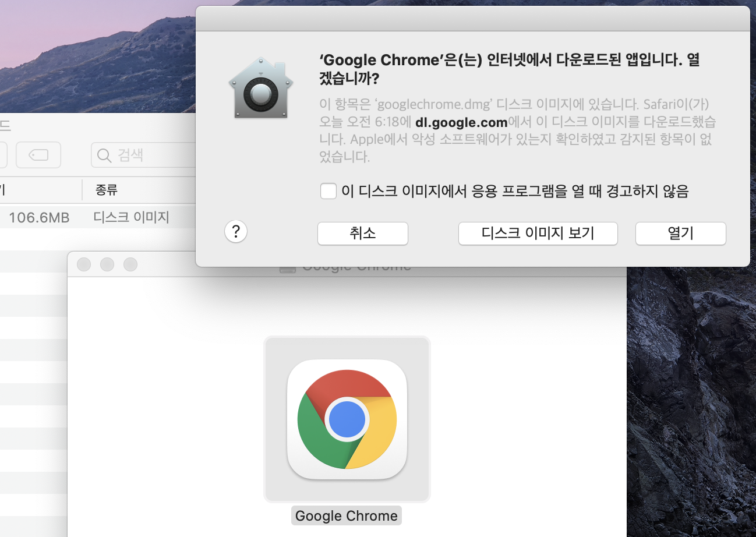Image resolution: width=756 pixels, height=537 pixels.
Task: Click the Google Chrome label under the icon
Action: click(347, 515)
